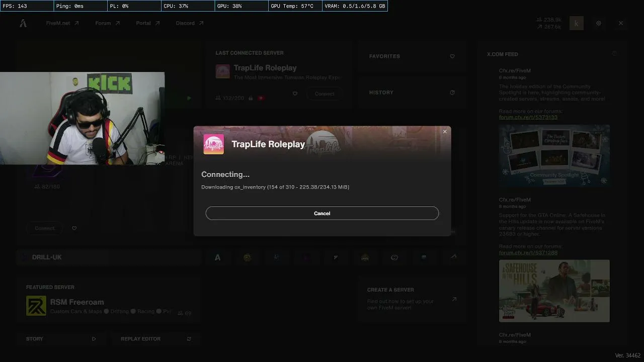Open the Portal link

[x=147, y=23]
